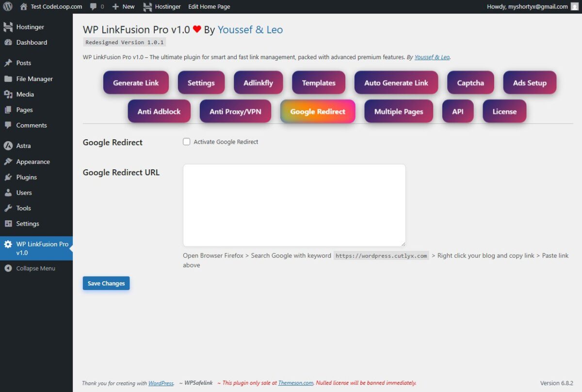Open the Multiple Pages tab
Image resolution: width=582 pixels, height=392 pixels.
point(399,111)
